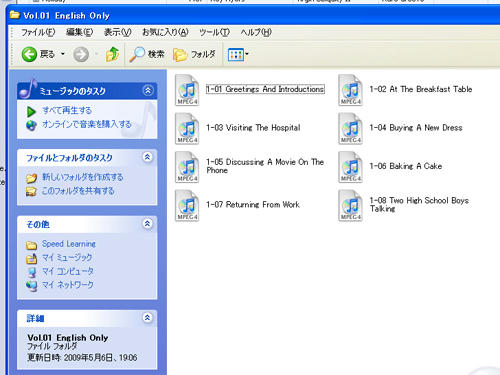Open the お気に入り(A) menu
The height and width of the screenshot is (375, 500).
click(x=165, y=32)
